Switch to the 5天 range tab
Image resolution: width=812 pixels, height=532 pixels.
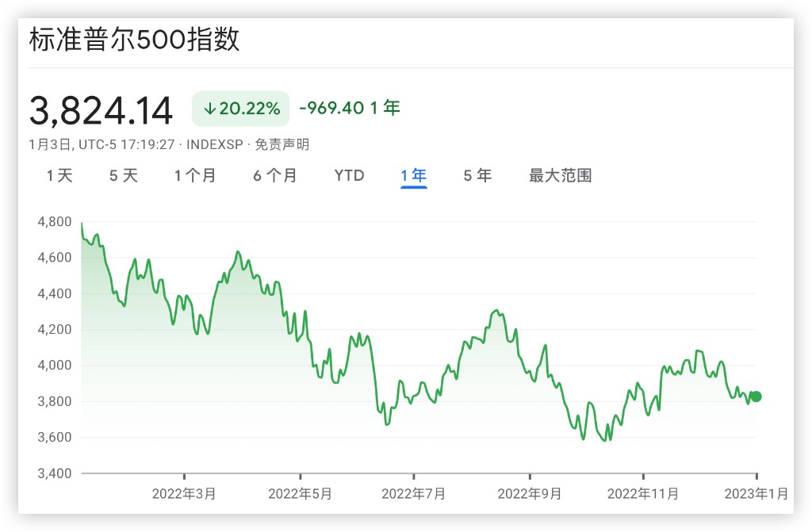point(123,175)
